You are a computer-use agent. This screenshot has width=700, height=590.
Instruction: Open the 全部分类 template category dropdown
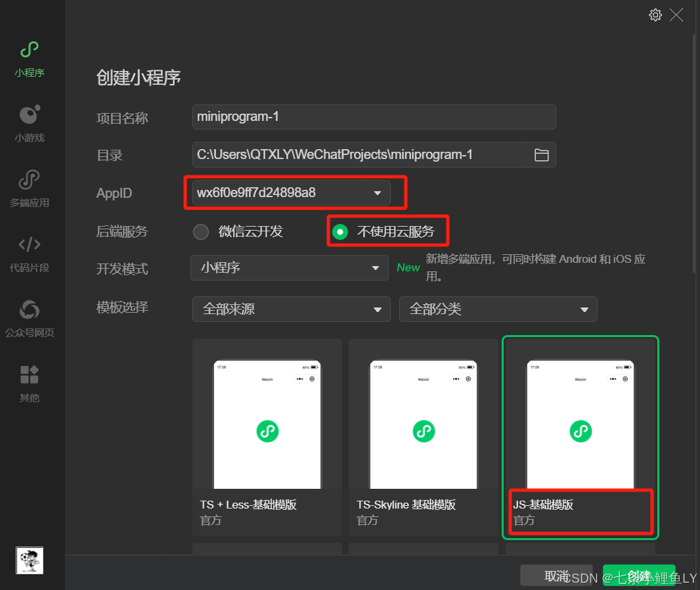pos(498,309)
